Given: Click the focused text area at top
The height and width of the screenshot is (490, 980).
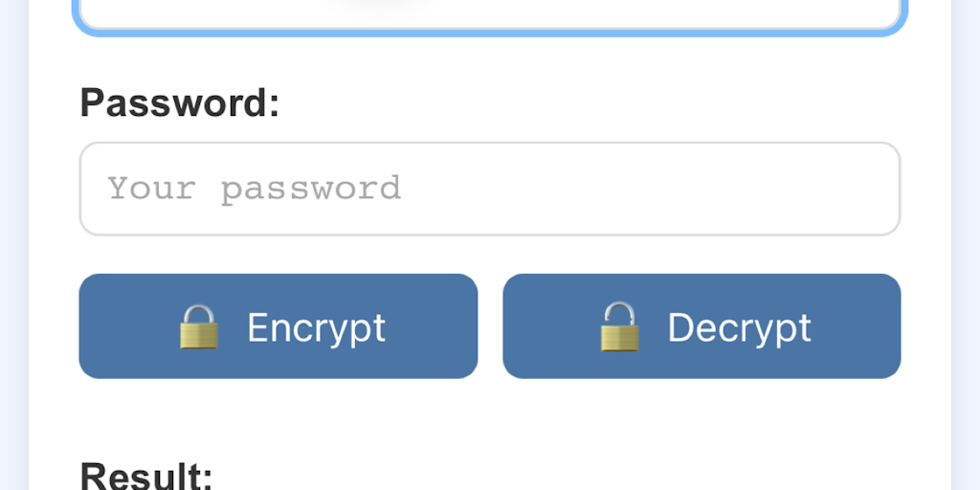Looking at the screenshot, I should coord(490,13).
